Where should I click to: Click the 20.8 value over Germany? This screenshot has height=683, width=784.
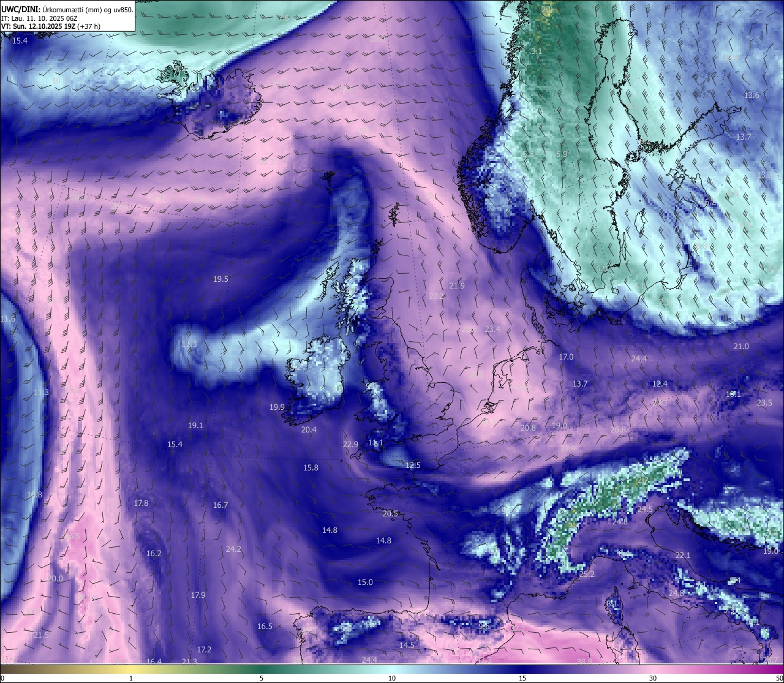click(528, 428)
